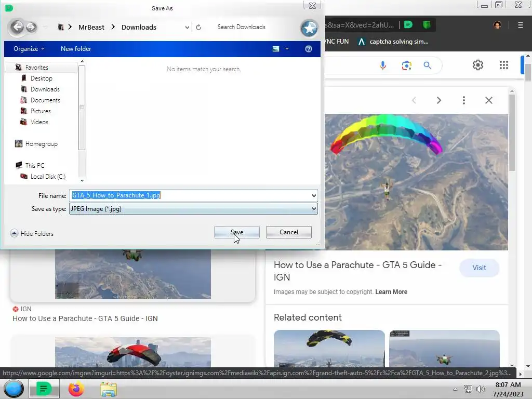Click the forward arrow in Save As dialog
Viewport: 532px width, 399px height.
(x=31, y=27)
